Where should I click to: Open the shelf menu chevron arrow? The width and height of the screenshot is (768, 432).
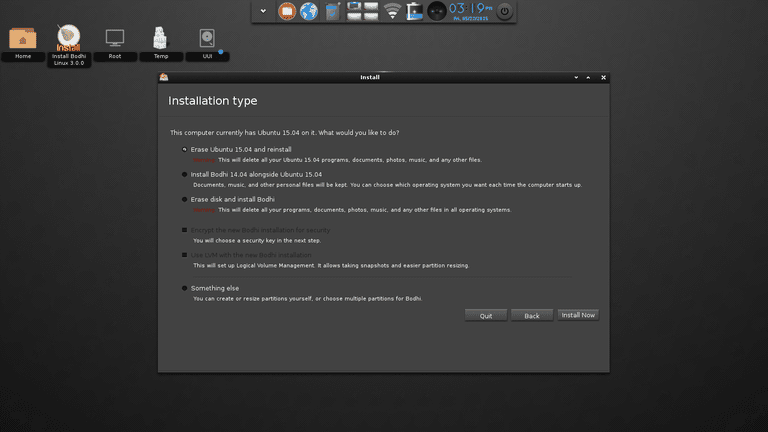(263, 11)
